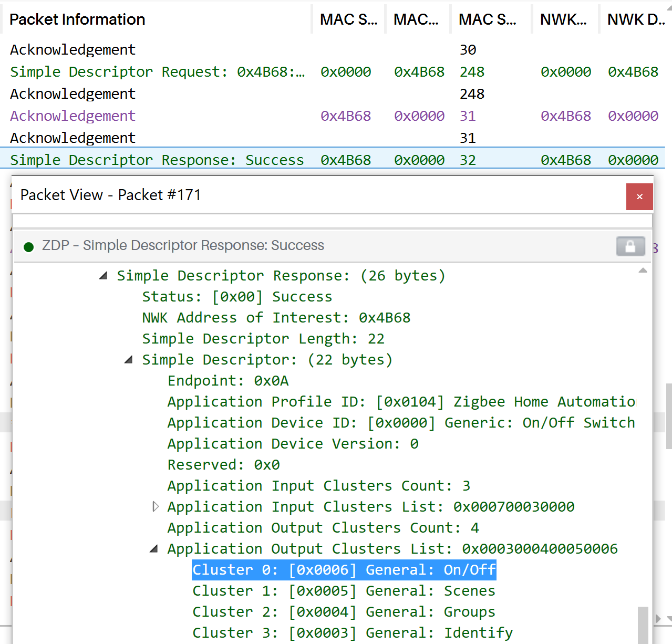Click the scroll-right arrow at bottom right

click(658, 618)
